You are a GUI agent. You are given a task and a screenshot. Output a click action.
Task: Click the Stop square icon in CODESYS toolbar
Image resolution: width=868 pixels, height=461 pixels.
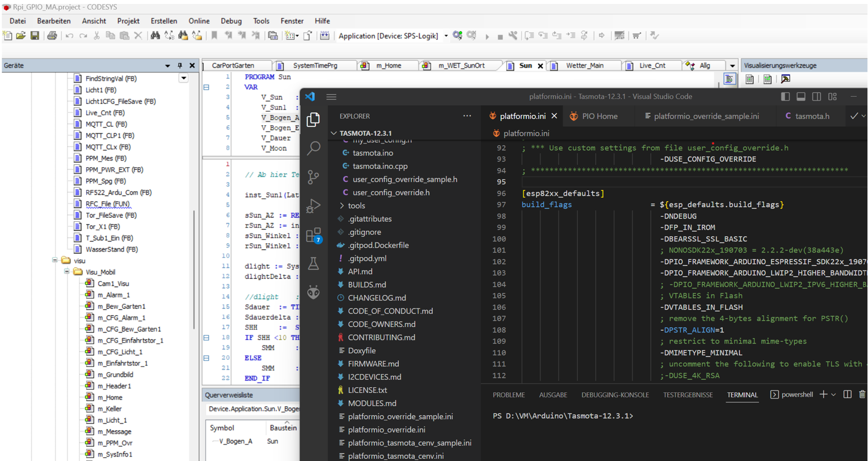500,36
